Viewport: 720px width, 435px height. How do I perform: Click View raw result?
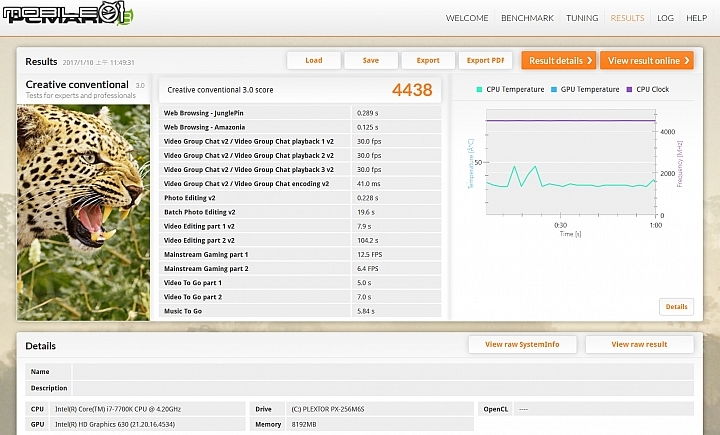(x=639, y=345)
